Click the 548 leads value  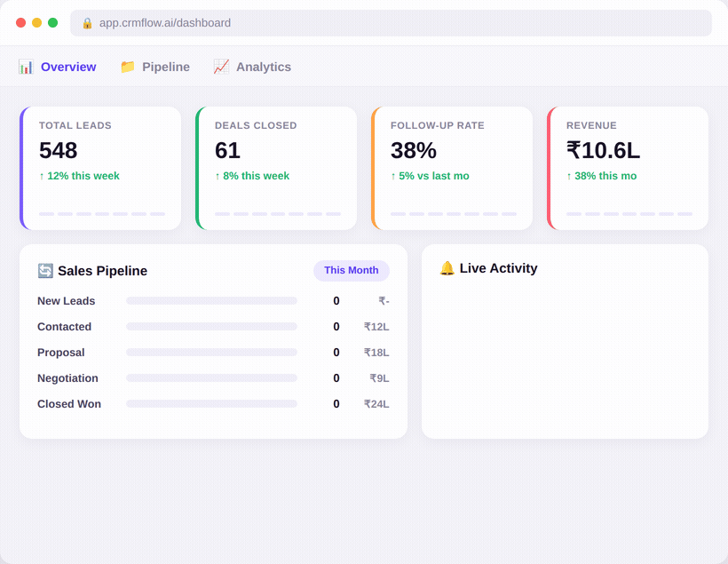[58, 150]
